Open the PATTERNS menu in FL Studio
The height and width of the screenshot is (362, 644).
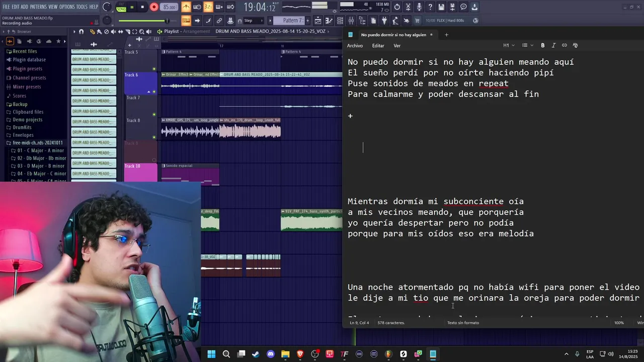(x=38, y=7)
